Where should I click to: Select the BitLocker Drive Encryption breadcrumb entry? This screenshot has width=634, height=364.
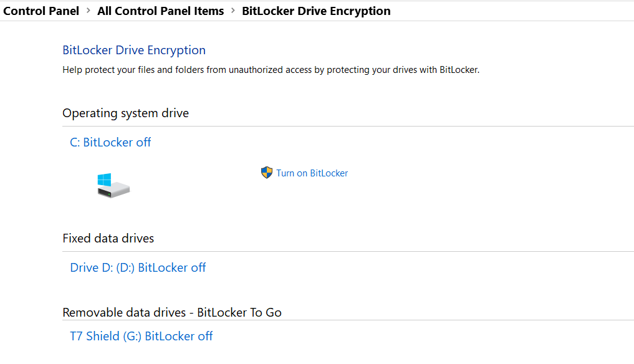pyautogui.click(x=315, y=11)
